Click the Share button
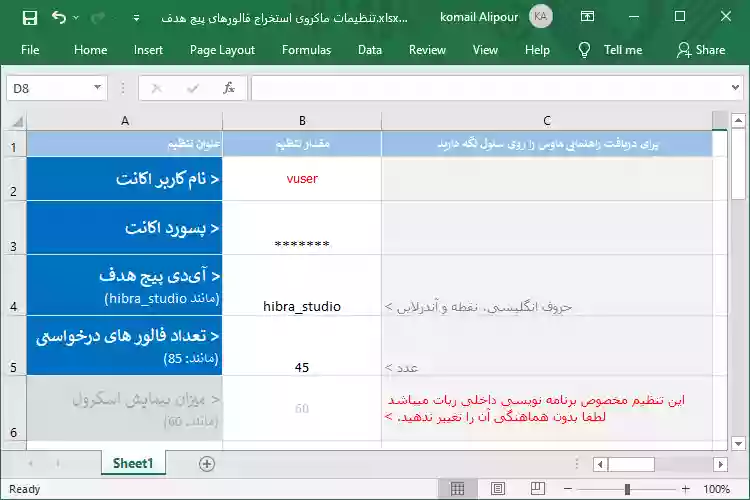750x500 pixels. click(701, 50)
